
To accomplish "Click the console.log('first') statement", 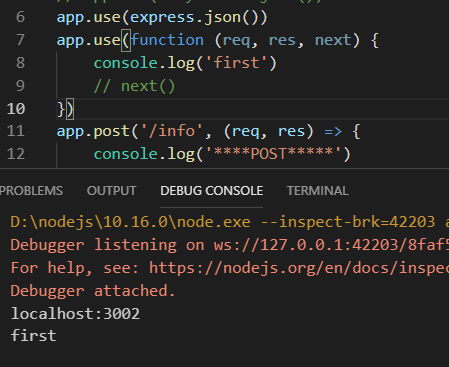I will pyautogui.click(x=185, y=63).
